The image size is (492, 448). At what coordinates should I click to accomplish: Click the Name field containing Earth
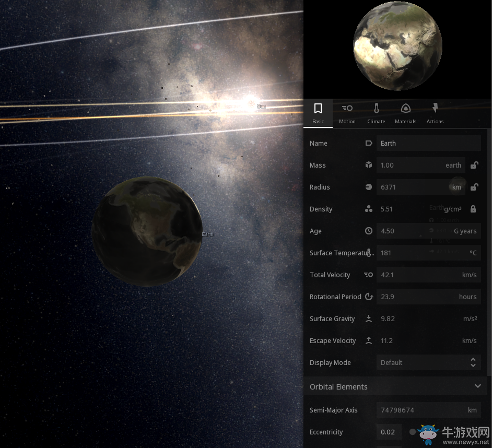point(428,143)
